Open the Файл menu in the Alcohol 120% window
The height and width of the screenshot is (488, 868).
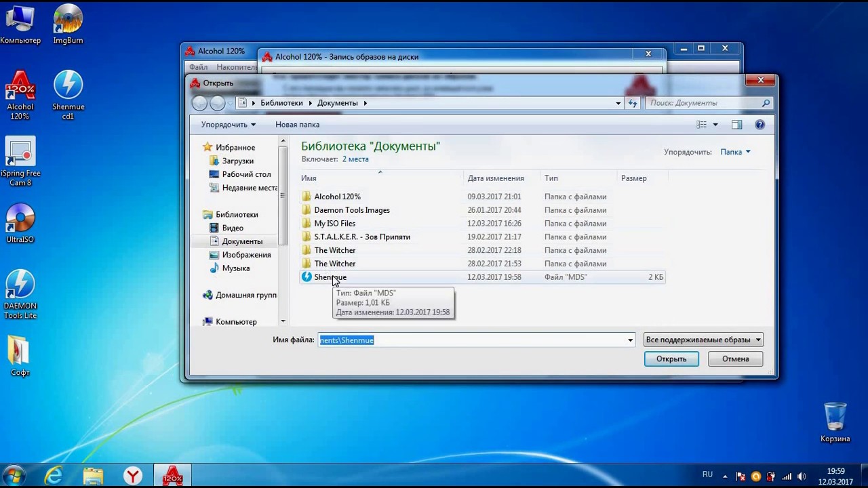coord(199,67)
